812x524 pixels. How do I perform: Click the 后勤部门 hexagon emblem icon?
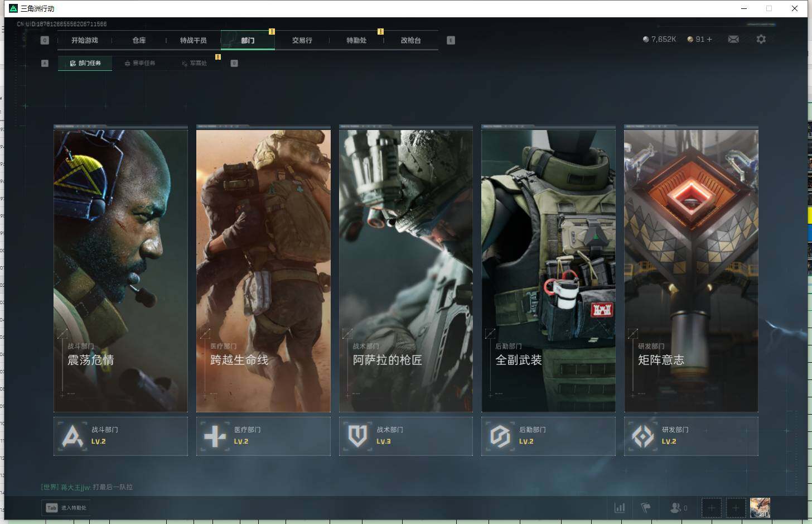(x=500, y=436)
